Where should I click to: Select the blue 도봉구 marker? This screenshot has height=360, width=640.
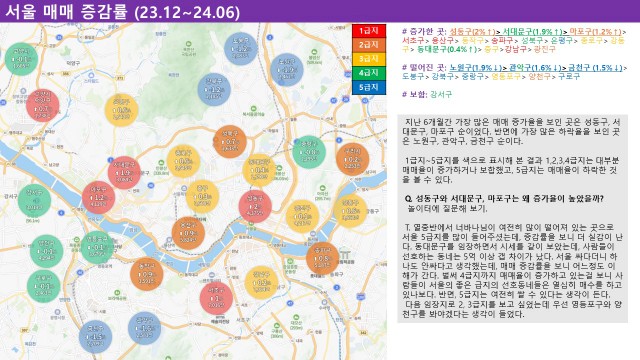pyautogui.click(x=241, y=49)
